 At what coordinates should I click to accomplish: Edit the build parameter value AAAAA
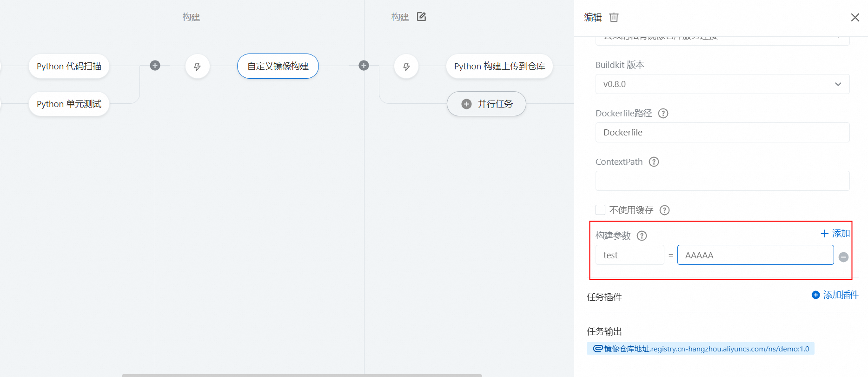[755, 255]
